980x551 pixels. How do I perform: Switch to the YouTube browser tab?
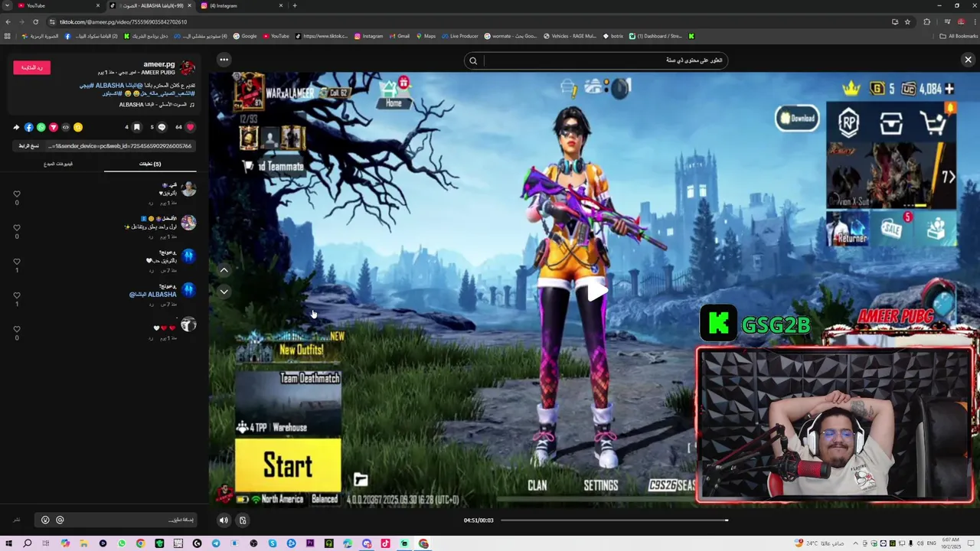57,5
